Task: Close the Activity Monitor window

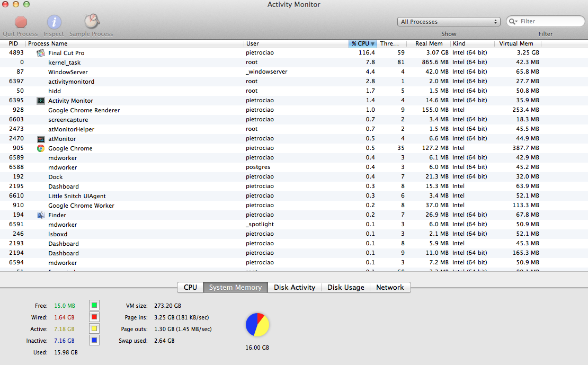Action: [x=5, y=4]
